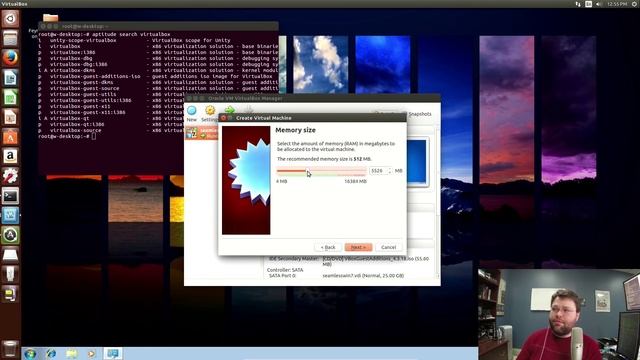Switch to Terminal in launcher
The width and height of the screenshot is (640, 360).
[10, 196]
